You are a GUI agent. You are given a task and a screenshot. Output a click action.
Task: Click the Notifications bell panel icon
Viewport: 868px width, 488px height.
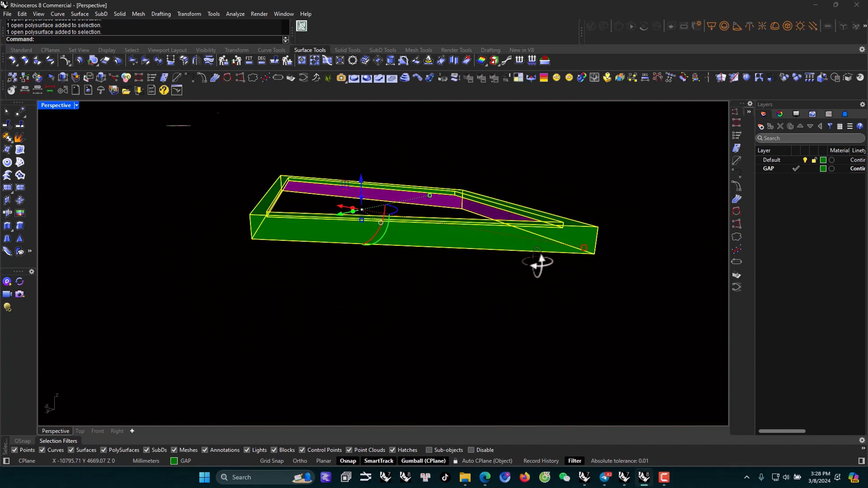click(845, 114)
